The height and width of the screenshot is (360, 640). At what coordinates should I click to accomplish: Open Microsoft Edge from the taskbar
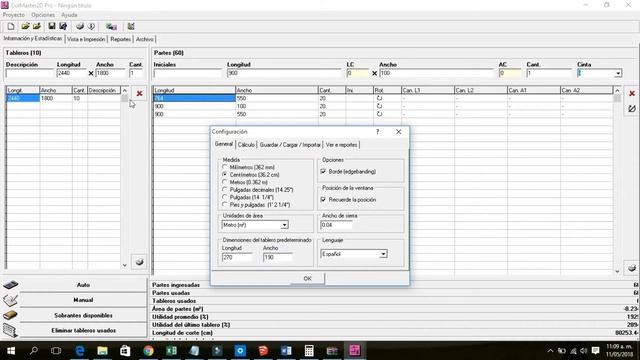[80, 351]
